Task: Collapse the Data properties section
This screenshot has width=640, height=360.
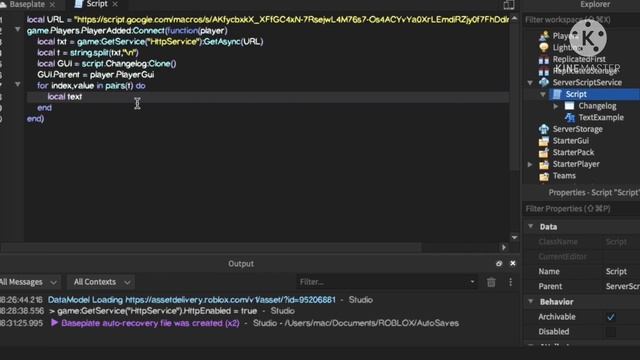Action: click(x=531, y=226)
